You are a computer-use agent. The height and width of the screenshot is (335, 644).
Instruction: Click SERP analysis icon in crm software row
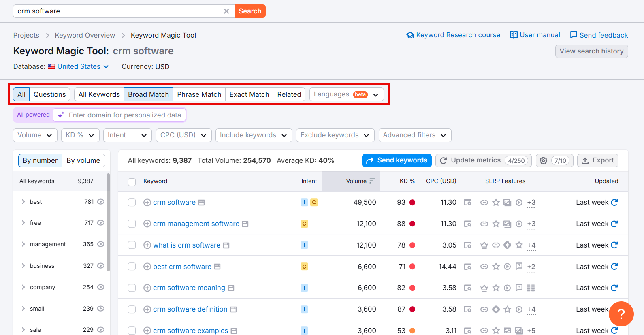[468, 203]
